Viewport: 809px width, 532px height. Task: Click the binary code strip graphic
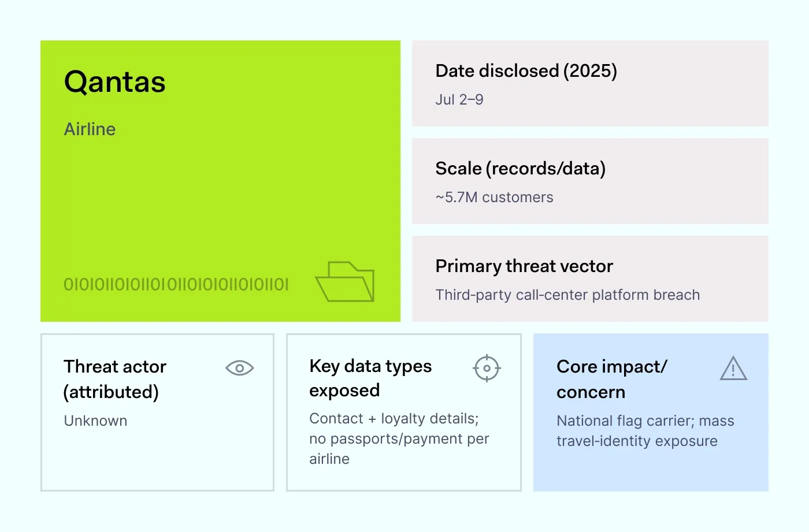point(176,284)
